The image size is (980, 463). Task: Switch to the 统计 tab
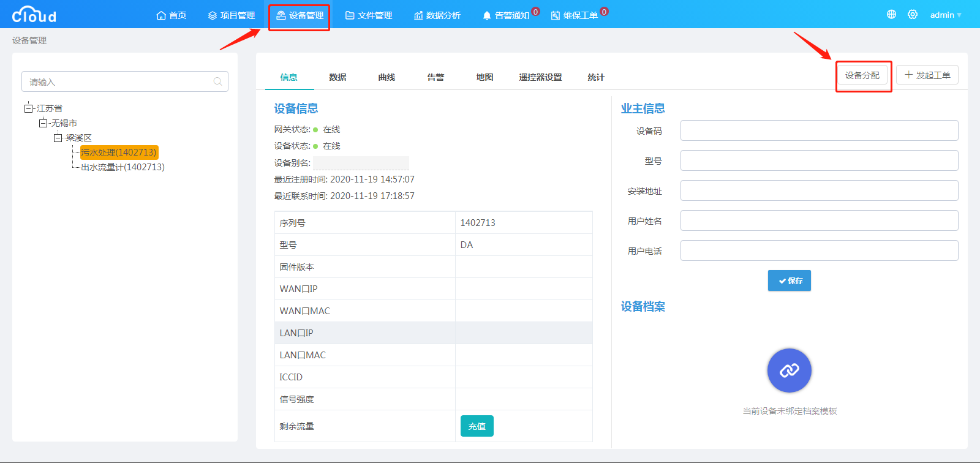[x=596, y=77]
